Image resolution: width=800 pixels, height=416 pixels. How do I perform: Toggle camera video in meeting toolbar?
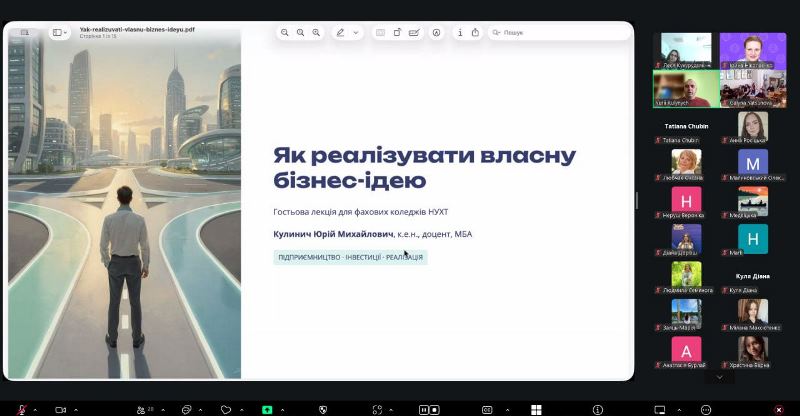coord(60,409)
